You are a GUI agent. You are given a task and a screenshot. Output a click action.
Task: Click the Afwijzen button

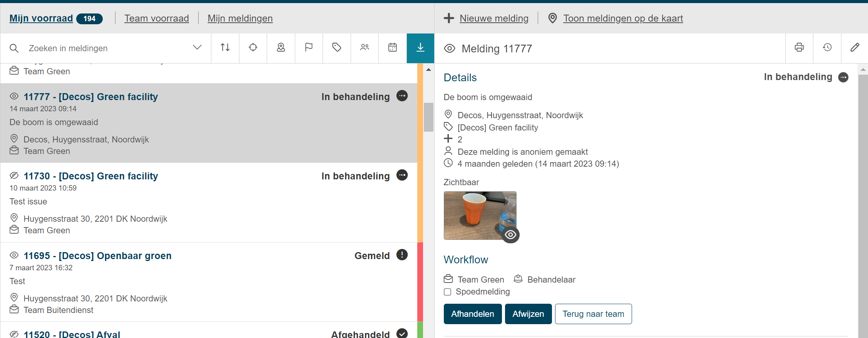point(528,314)
